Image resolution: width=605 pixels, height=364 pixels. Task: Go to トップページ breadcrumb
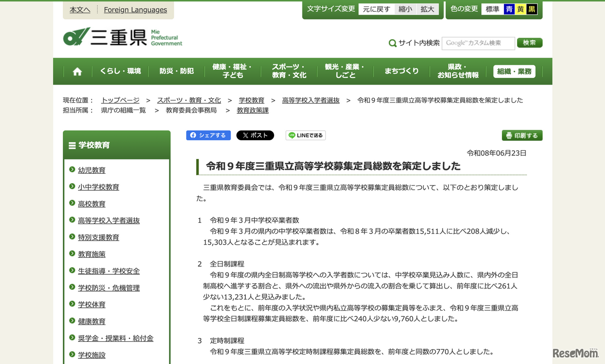point(120,100)
